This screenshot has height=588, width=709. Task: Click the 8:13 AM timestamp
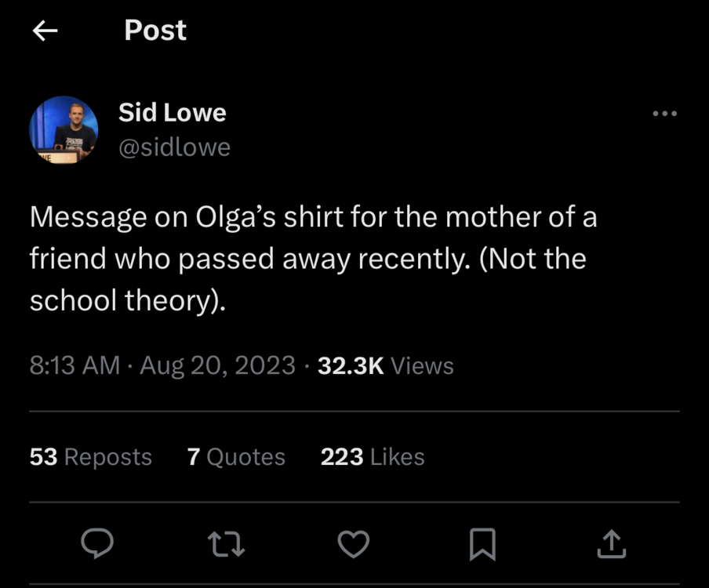(75, 365)
